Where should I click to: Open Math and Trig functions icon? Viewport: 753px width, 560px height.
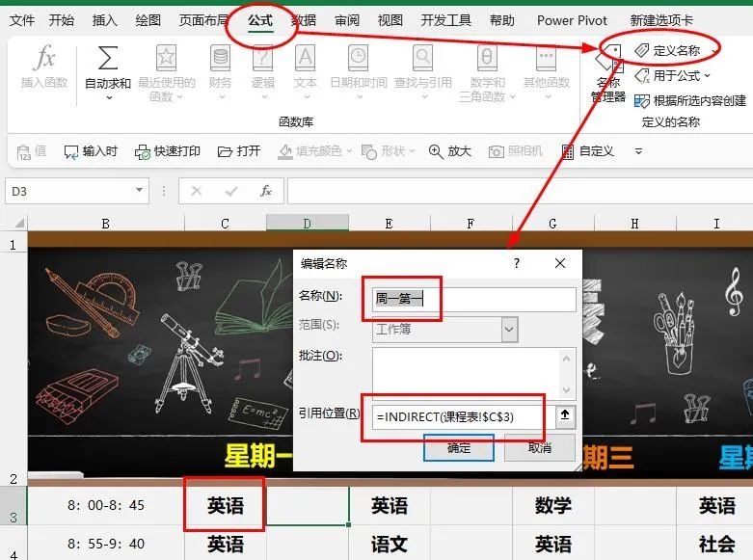click(487, 58)
